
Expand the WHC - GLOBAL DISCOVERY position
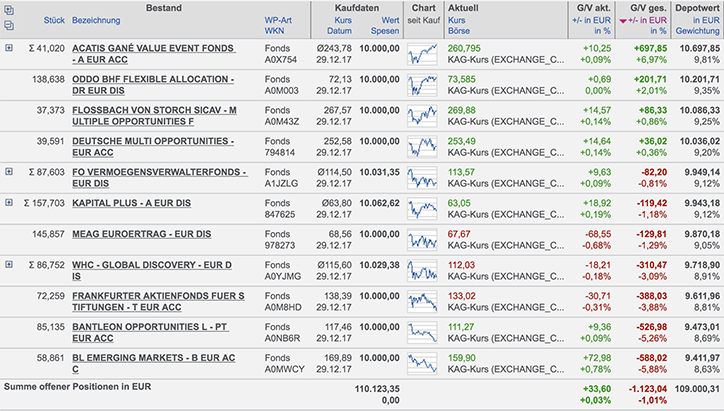tap(9, 264)
